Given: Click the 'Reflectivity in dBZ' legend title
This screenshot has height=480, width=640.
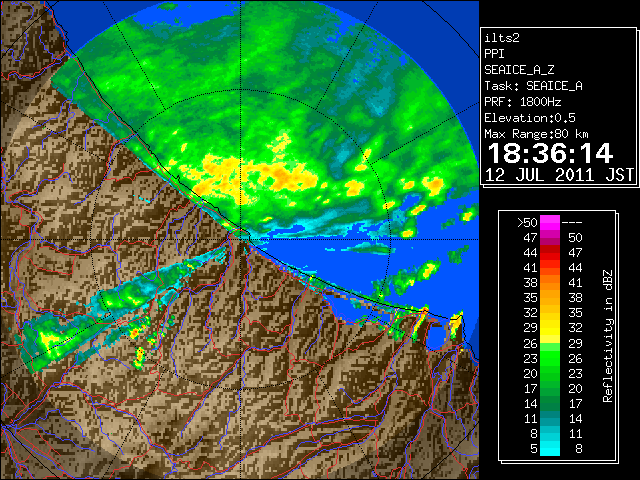Looking at the screenshot, I should pyautogui.click(x=607, y=336).
